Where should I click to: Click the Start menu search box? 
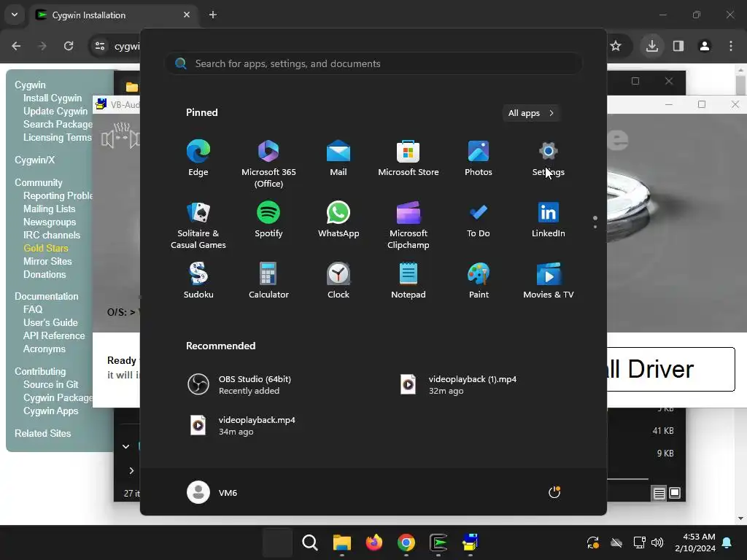point(373,64)
